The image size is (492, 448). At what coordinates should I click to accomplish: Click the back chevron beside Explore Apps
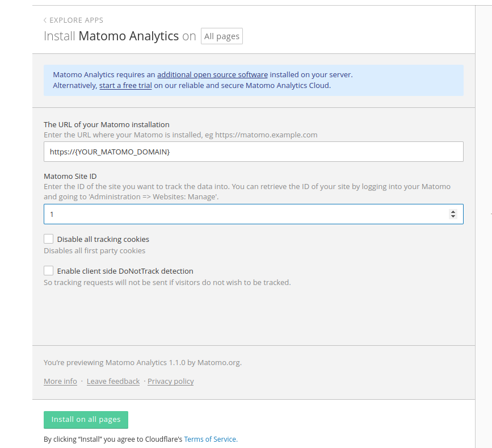(45, 20)
